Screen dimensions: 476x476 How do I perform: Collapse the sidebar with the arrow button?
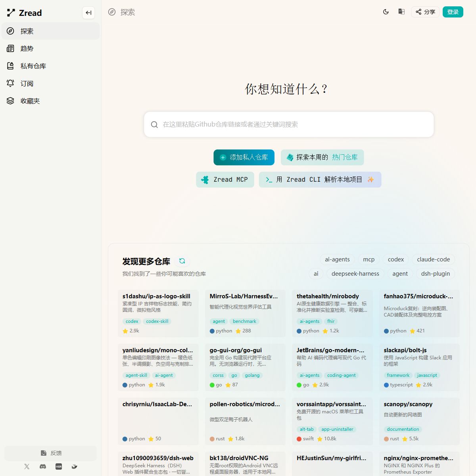click(x=88, y=13)
